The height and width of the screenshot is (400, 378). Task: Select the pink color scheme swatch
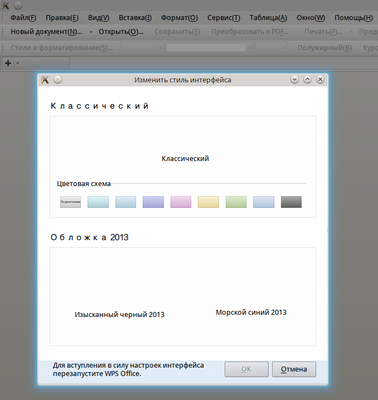pyautogui.click(x=181, y=202)
